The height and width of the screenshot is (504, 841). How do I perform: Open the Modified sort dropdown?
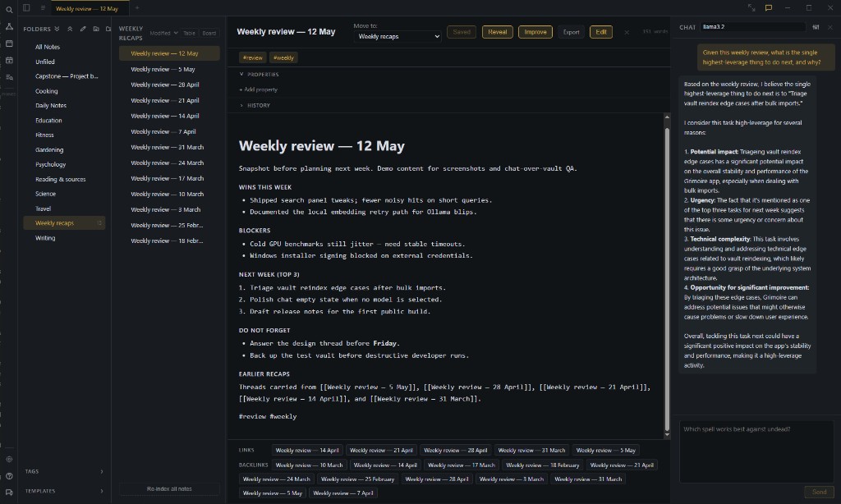coord(163,33)
